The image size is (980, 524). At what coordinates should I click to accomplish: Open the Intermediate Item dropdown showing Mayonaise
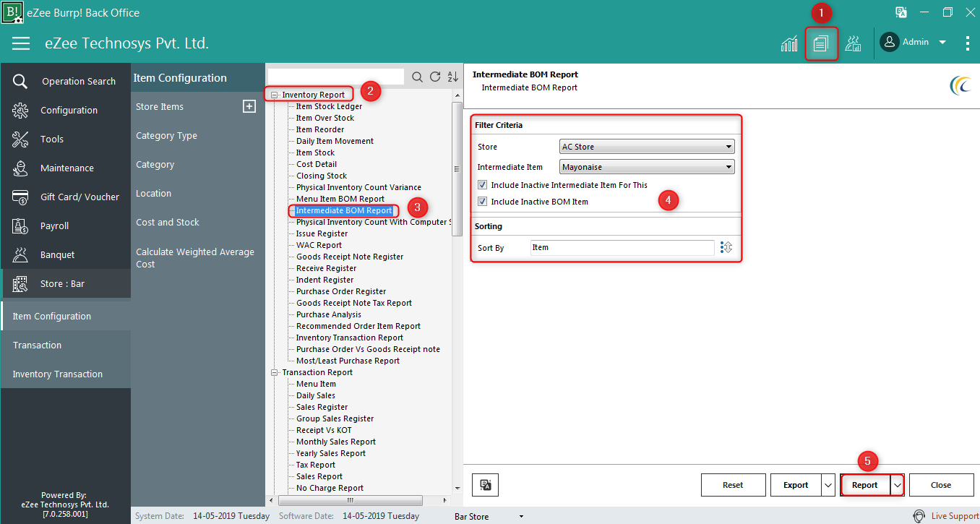[648, 167]
